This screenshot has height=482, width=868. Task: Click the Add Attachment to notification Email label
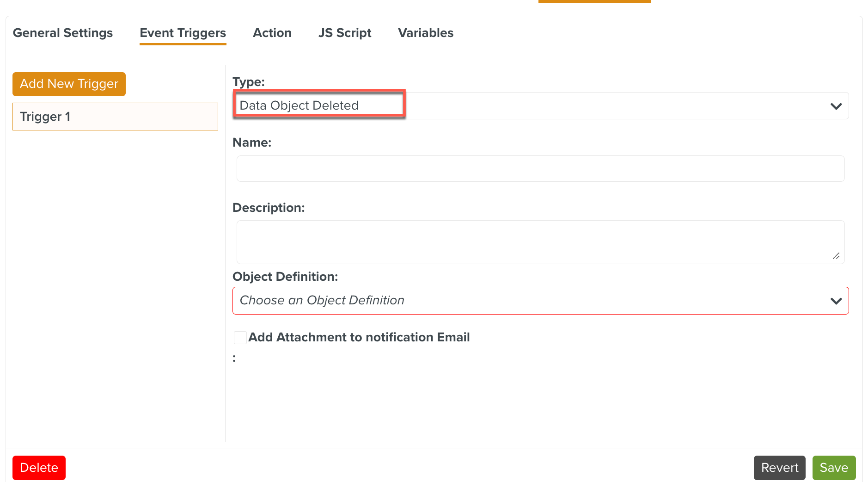point(359,337)
